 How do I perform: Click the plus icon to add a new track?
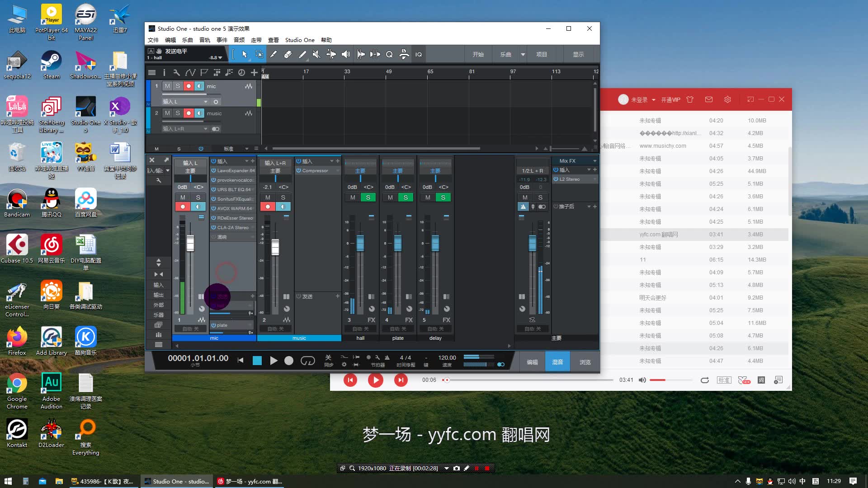click(254, 73)
